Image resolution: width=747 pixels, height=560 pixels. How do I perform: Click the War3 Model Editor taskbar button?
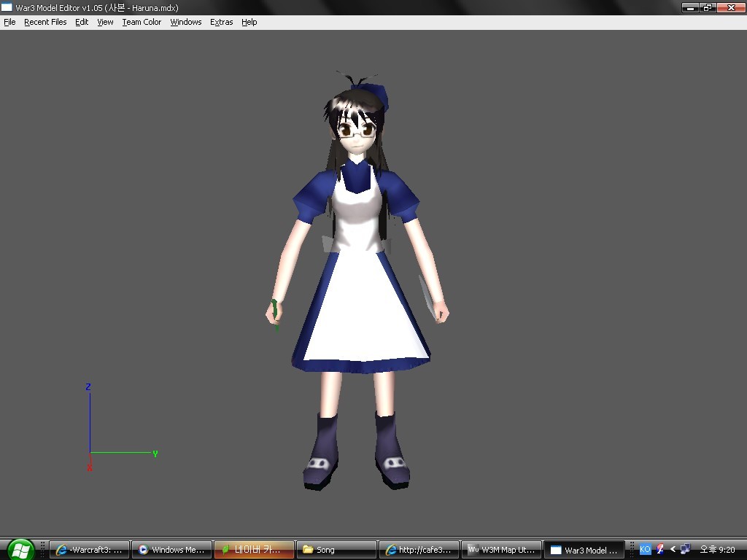tap(584, 550)
